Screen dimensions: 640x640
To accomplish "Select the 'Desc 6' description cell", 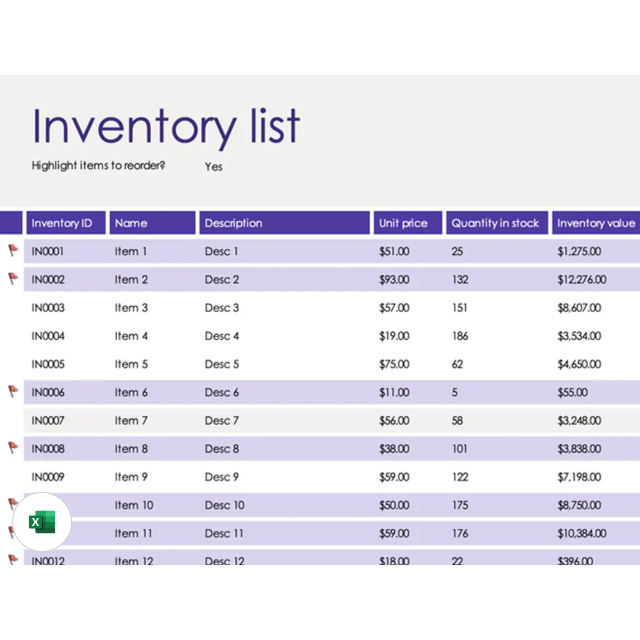I will point(222,392).
